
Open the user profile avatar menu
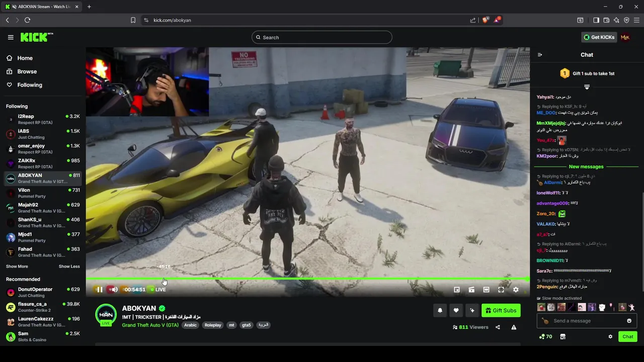coord(625,37)
